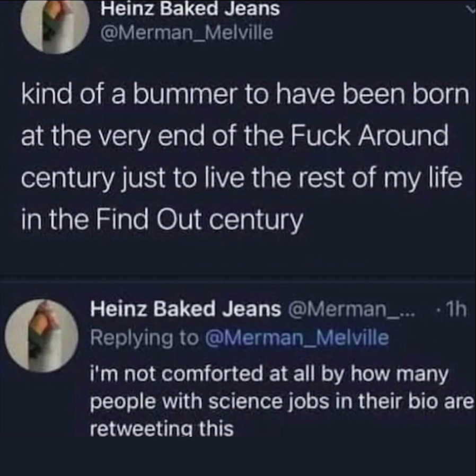The width and height of the screenshot is (476, 476).
Task: Click the top "Heinz Baked Jeans" display name
Action: tap(190, 8)
